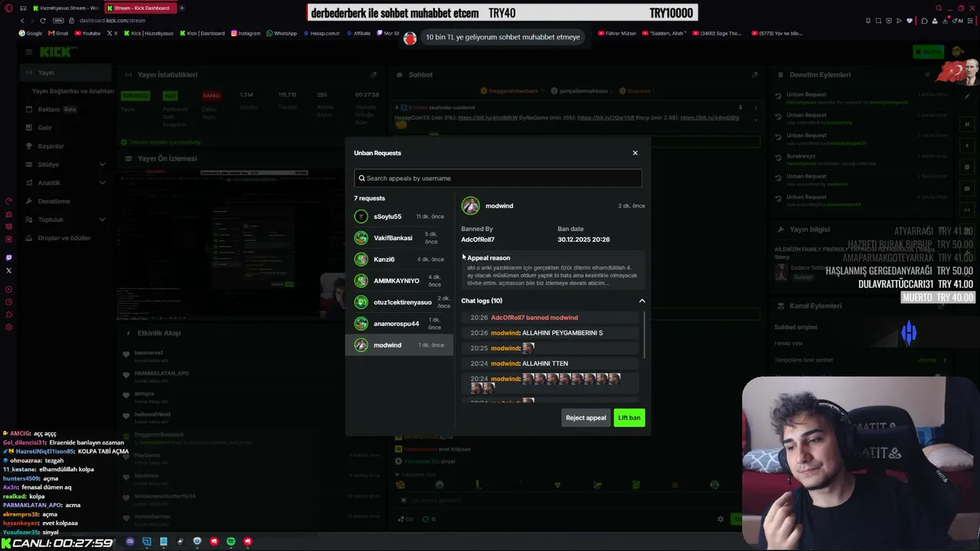Toggle the browser VPN badge

[57, 21]
